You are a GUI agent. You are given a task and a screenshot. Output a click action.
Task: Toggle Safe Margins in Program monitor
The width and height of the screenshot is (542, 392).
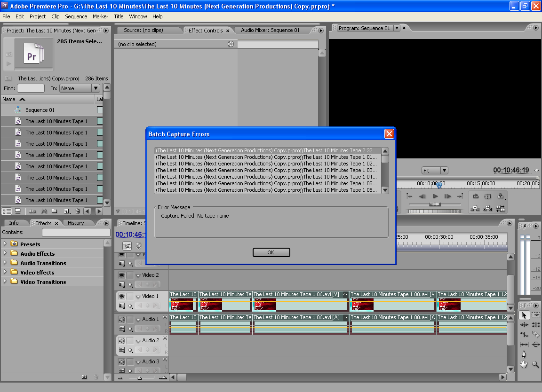[488, 196]
